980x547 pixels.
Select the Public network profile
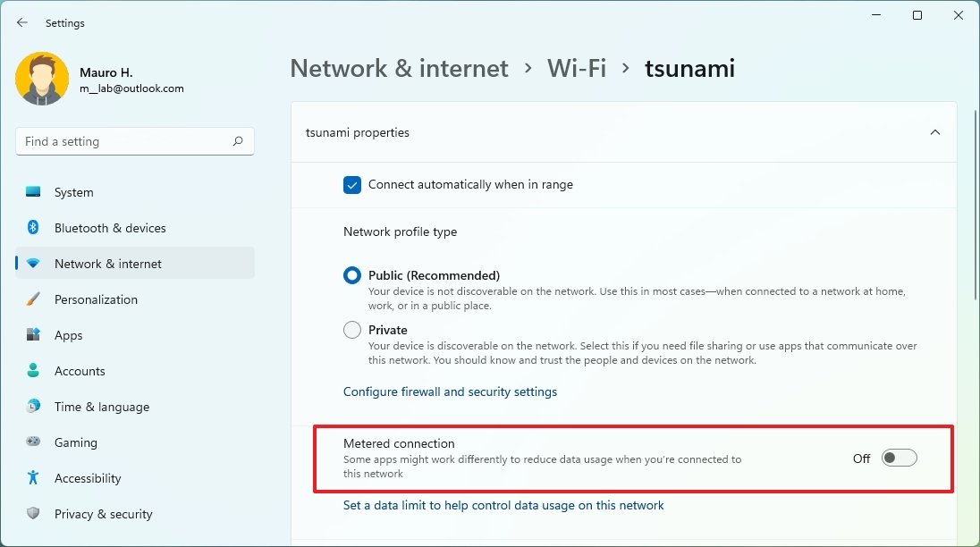pyautogui.click(x=352, y=275)
